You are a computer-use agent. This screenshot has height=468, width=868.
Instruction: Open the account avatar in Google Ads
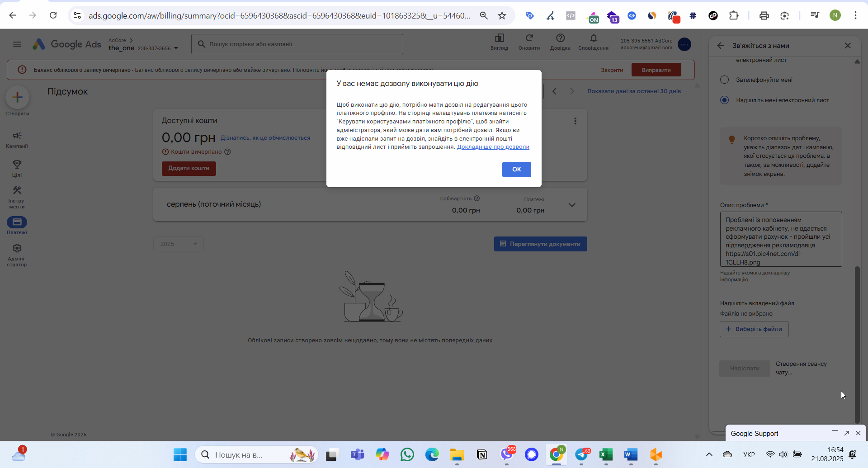click(x=684, y=44)
